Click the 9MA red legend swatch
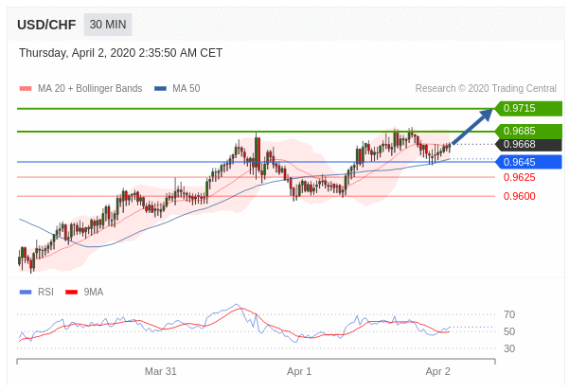The height and width of the screenshot is (392, 569). click(72, 293)
